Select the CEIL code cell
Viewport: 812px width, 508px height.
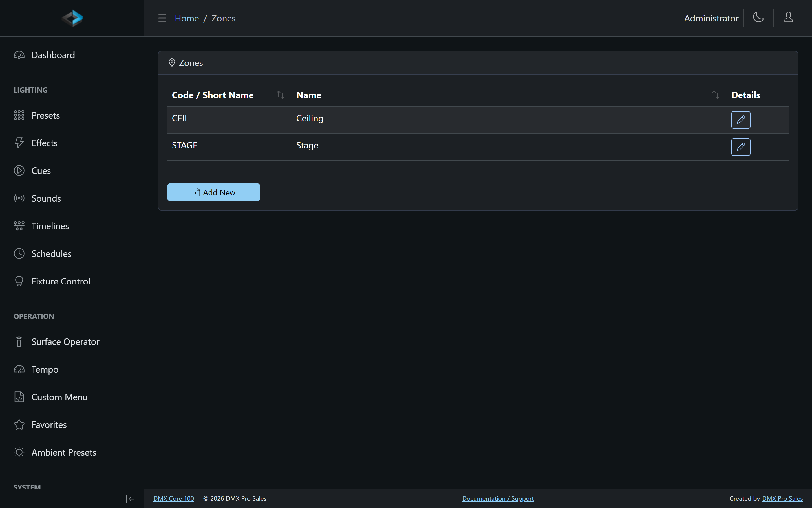[x=230, y=120]
